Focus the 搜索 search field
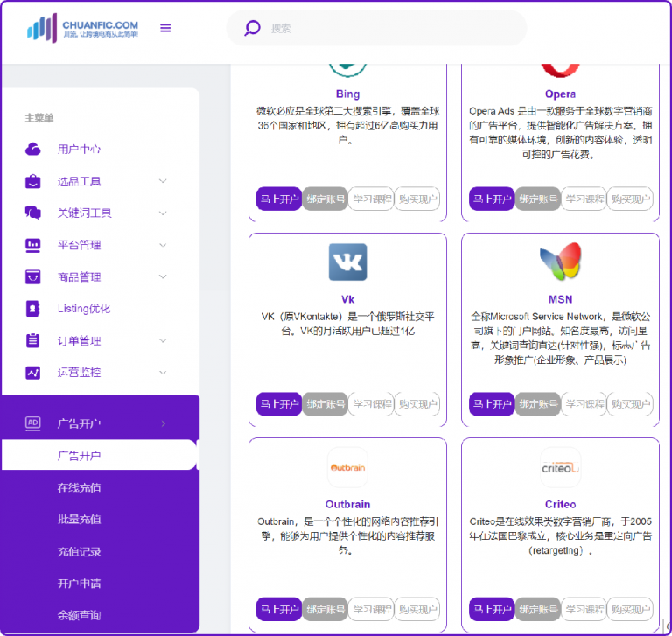This screenshot has width=672, height=636. click(376, 28)
